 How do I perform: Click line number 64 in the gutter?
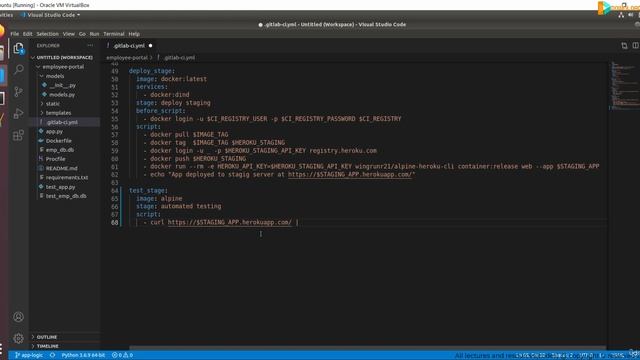pyautogui.click(x=114, y=191)
